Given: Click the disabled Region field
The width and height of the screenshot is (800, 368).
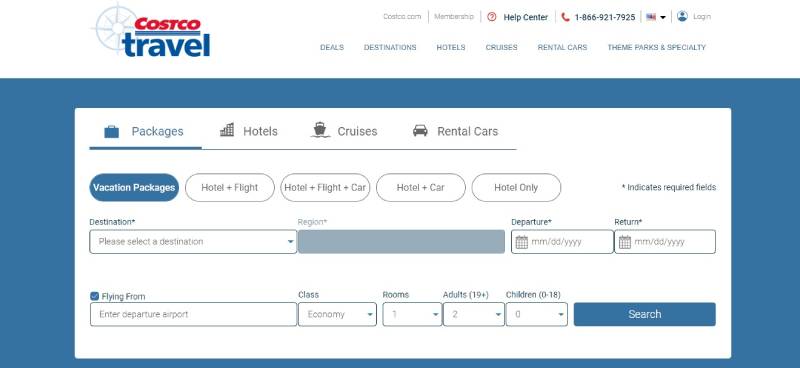Looking at the screenshot, I should click(x=402, y=241).
